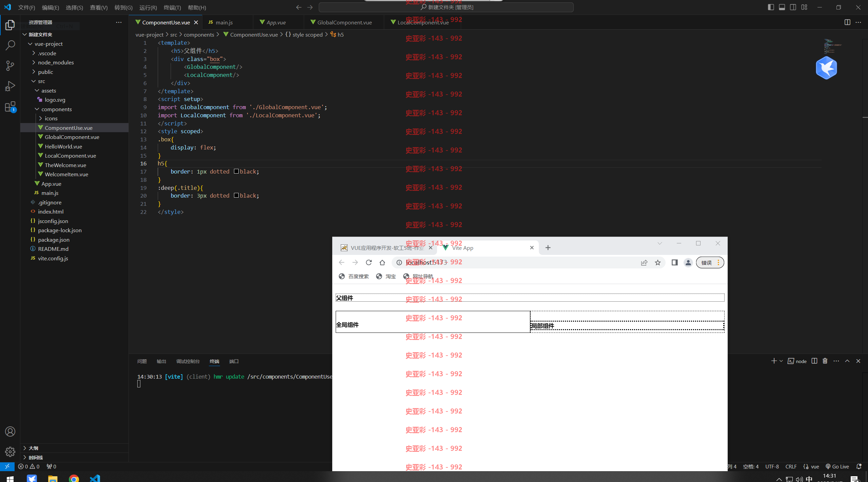
Task: Open the 网址导航 bookmark
Action: [x=418, y=276]
